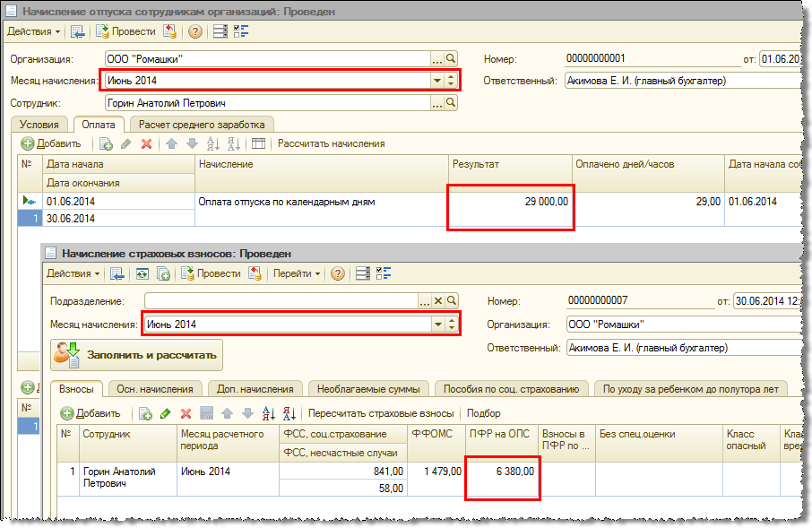Click Добавить in Взносы tab toolbar

(91, 413)
